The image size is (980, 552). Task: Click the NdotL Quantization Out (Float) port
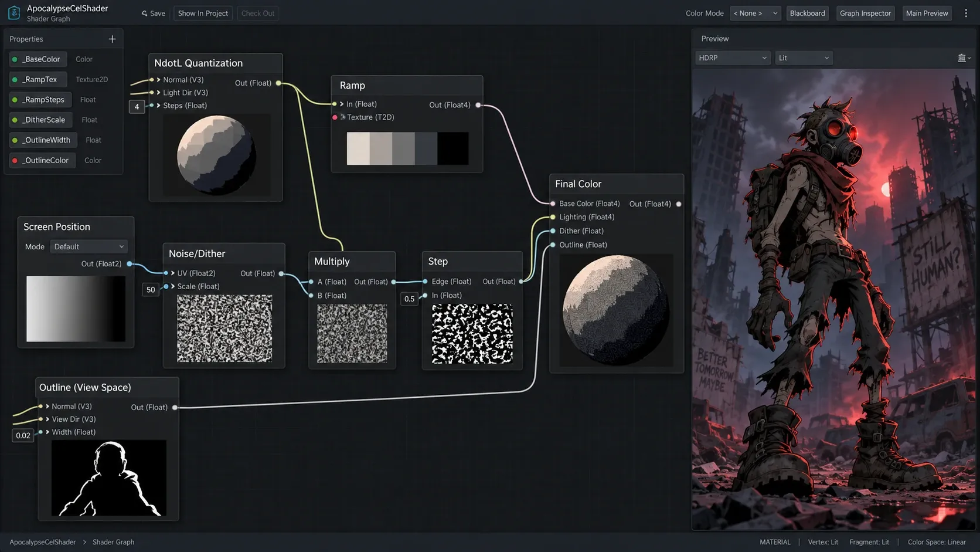point(278,83)
